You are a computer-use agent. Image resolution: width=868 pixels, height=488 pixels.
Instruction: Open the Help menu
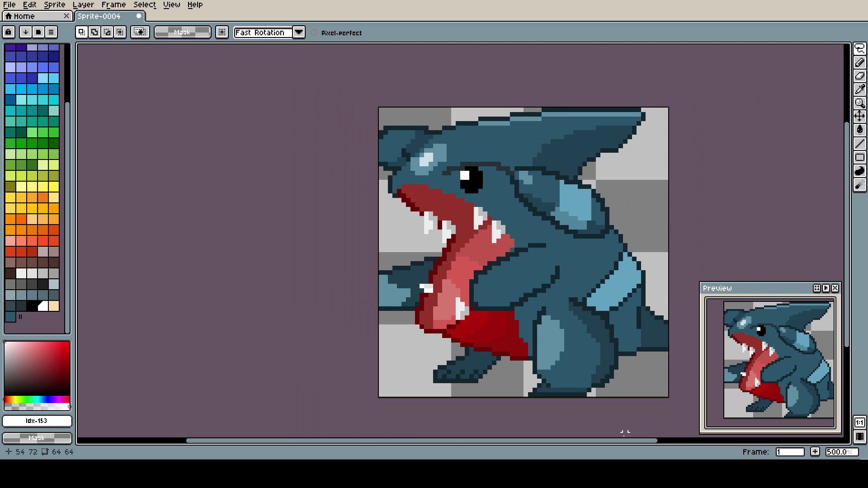(195, 5)
